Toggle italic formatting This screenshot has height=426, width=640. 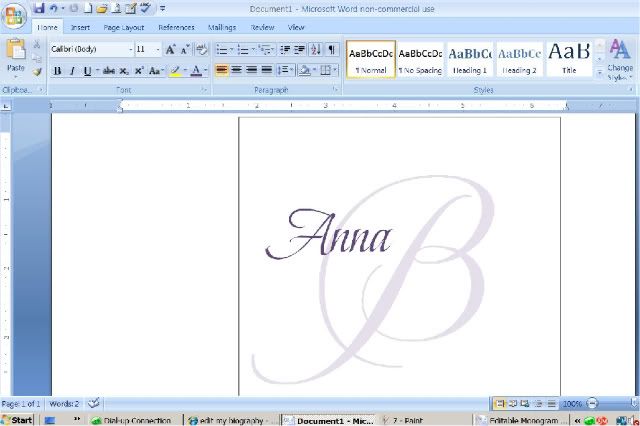[72, 71]
